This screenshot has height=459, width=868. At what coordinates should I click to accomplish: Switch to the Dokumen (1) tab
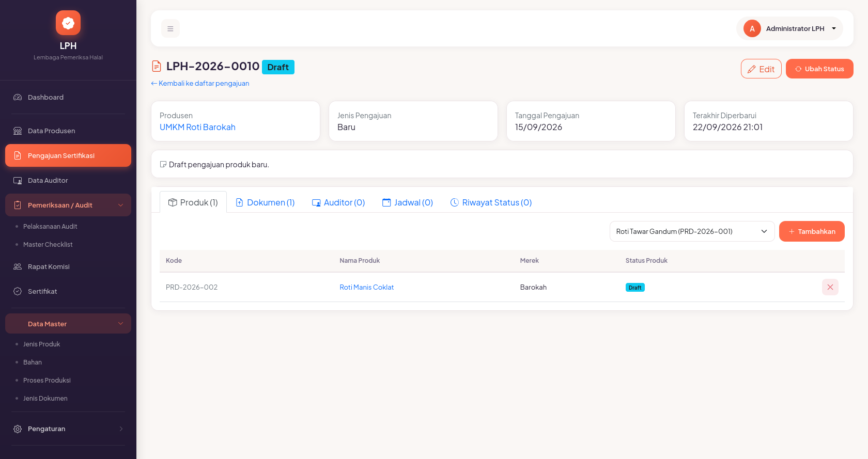(265, 202)
